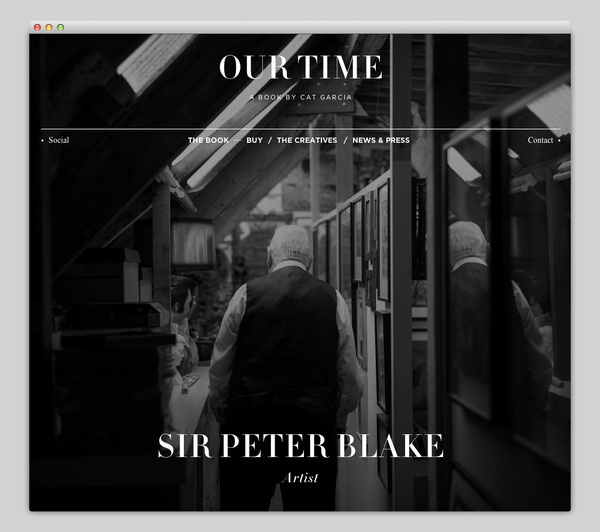Open News & Press

pos(381,140)
